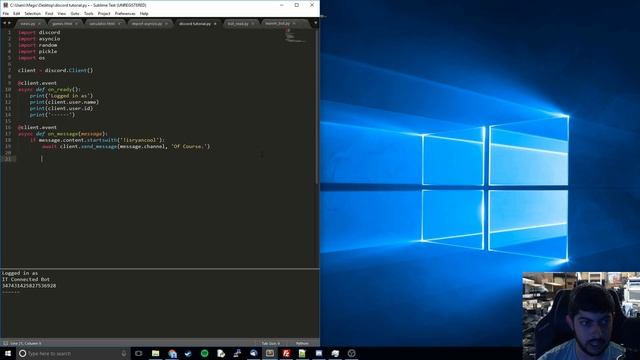Open the Edit menu
The image size is (640, 360).
tap(16, 13)
